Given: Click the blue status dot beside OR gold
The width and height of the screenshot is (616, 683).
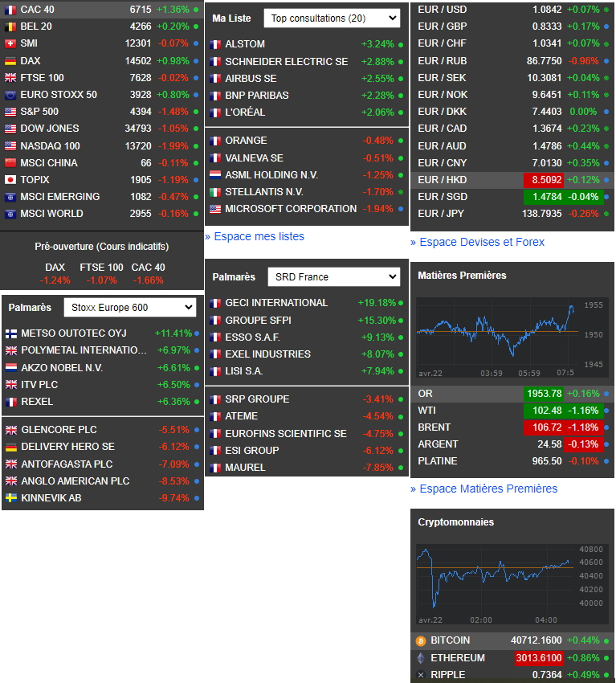Looking at the screenshot, I should [x=606, y=394].
